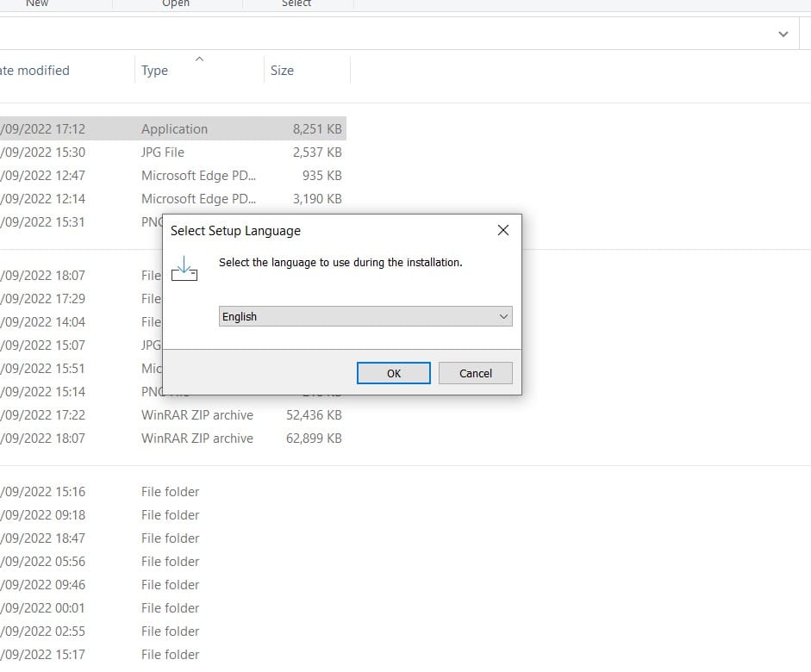Click the date ending 17:29
The image size is (811, 672).
42,298
